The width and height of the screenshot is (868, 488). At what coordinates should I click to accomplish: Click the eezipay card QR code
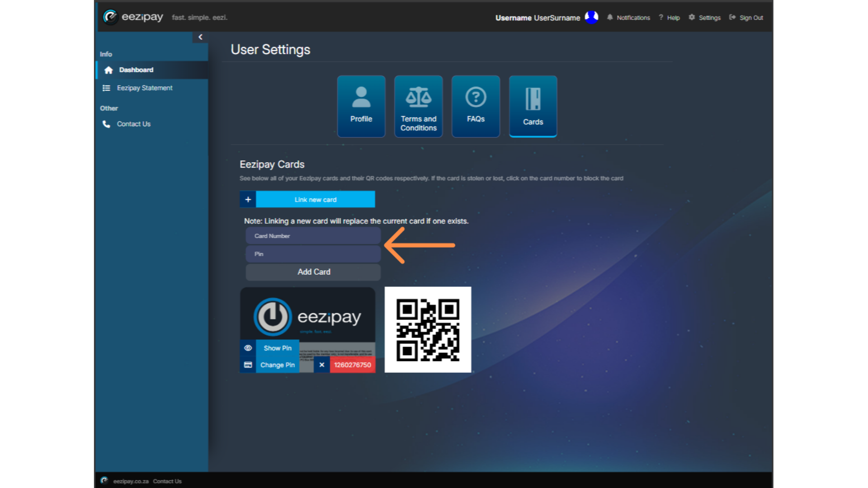tap(428, 330)
